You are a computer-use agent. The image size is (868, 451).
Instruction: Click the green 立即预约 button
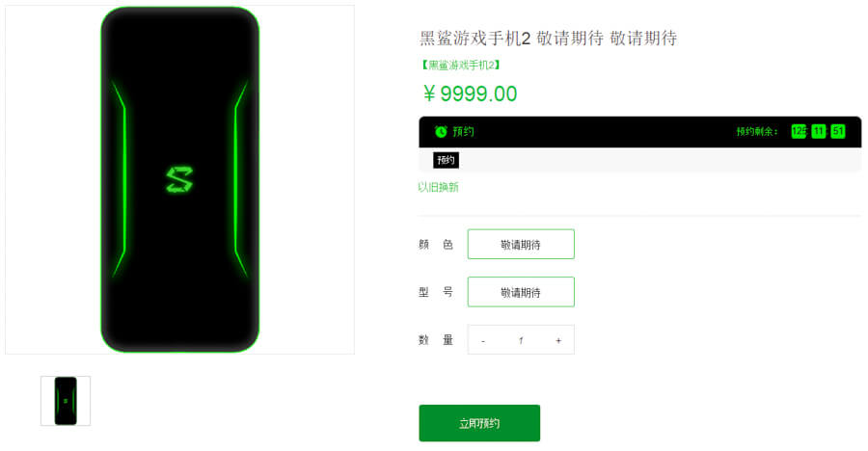pyautogui.click(x=479, y=423)
